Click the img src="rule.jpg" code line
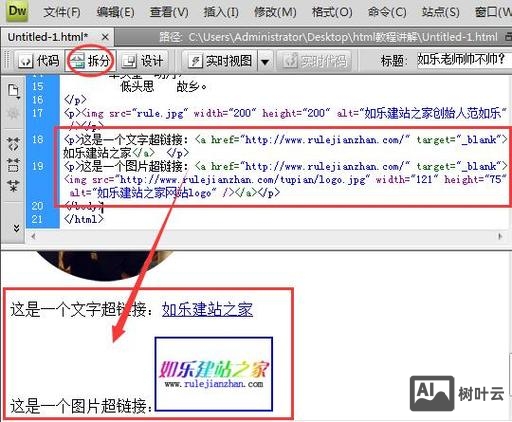 coord(286,113)
